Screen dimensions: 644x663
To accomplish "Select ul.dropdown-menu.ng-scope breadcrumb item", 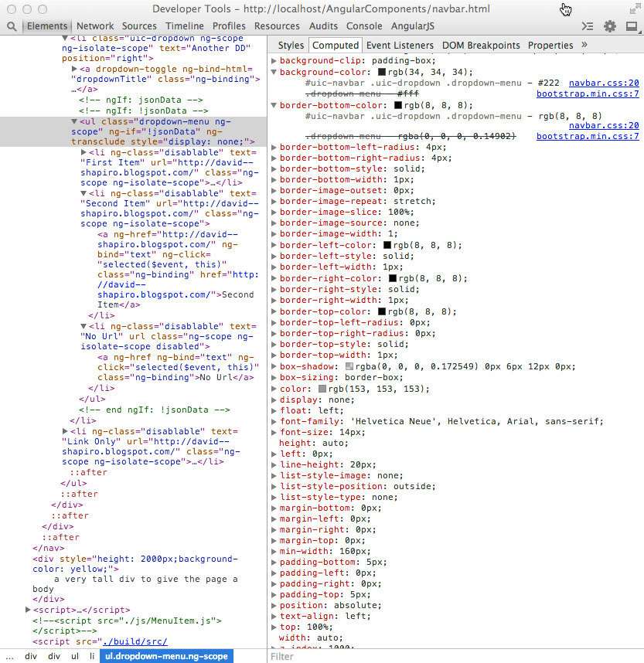I will point(165,656).
